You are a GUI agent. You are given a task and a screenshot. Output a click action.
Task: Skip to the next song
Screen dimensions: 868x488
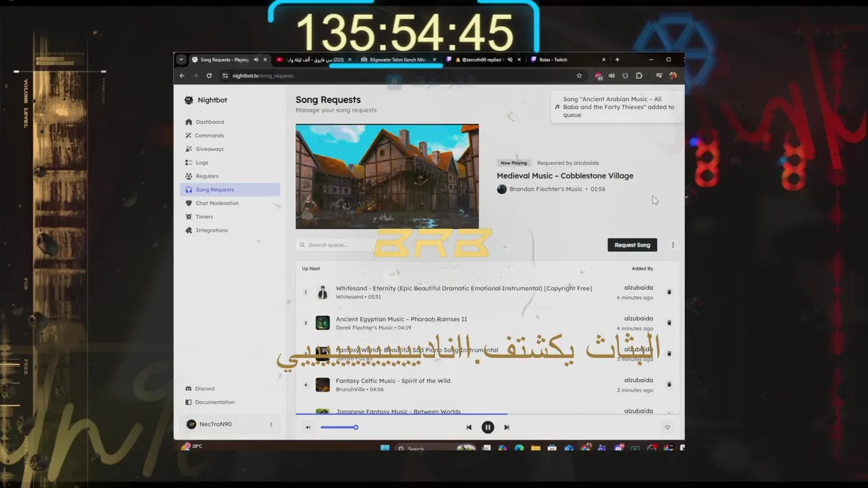click(507, 428)
